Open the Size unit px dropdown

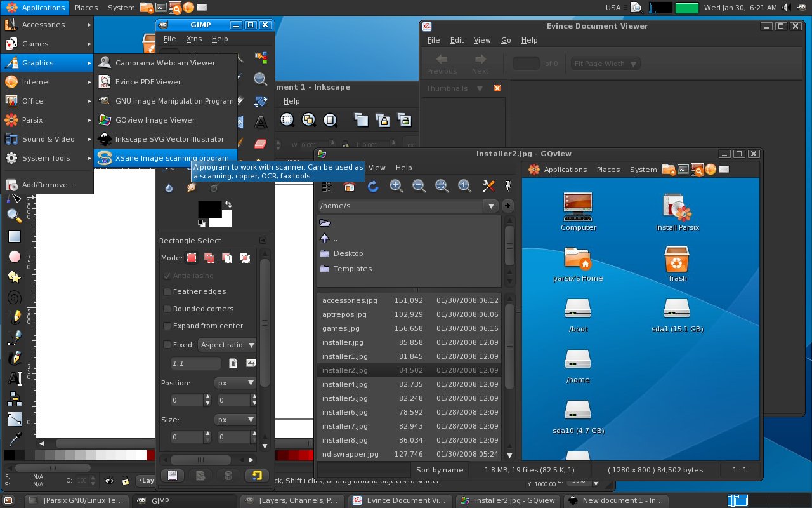(235, 420)
